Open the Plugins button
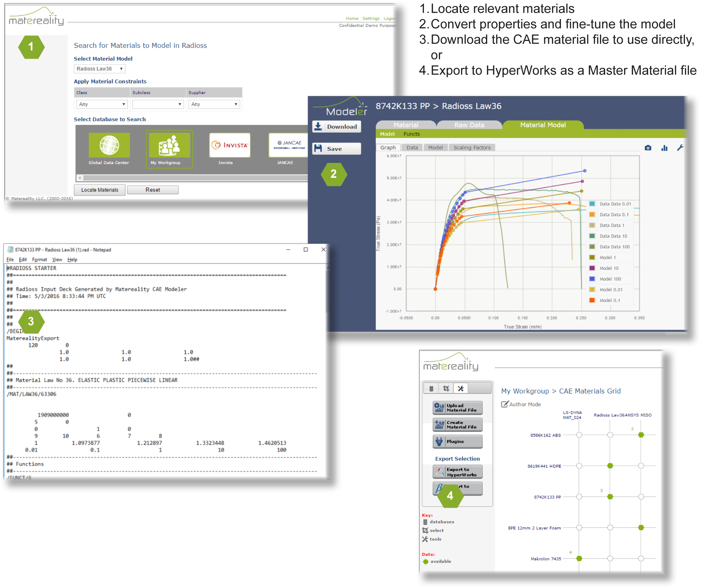This screenshot has height=588, width=701. click(x=458, y=442)
